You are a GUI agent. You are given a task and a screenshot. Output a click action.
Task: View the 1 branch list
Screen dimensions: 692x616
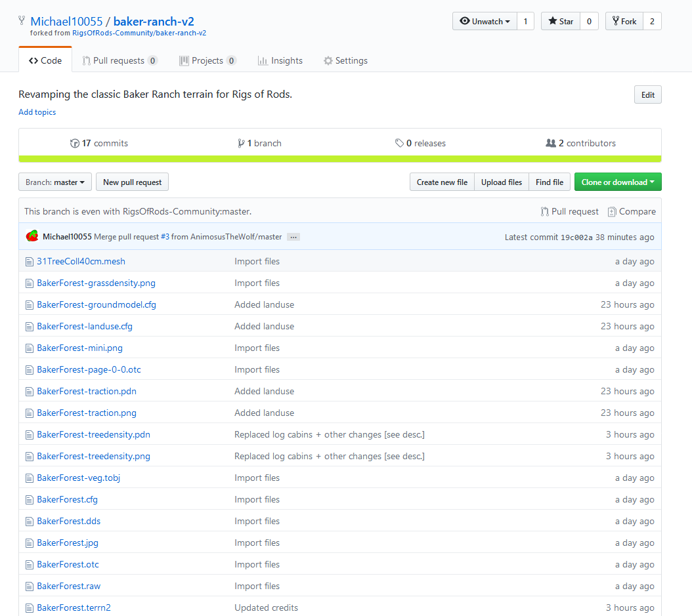pyautogui.click(x=260, y=143)
